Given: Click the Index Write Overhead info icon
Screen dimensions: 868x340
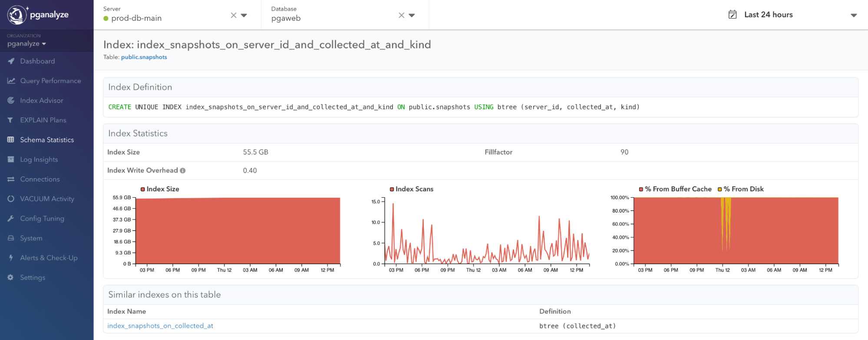Looking at the screenshot, I should coord(183,170).
